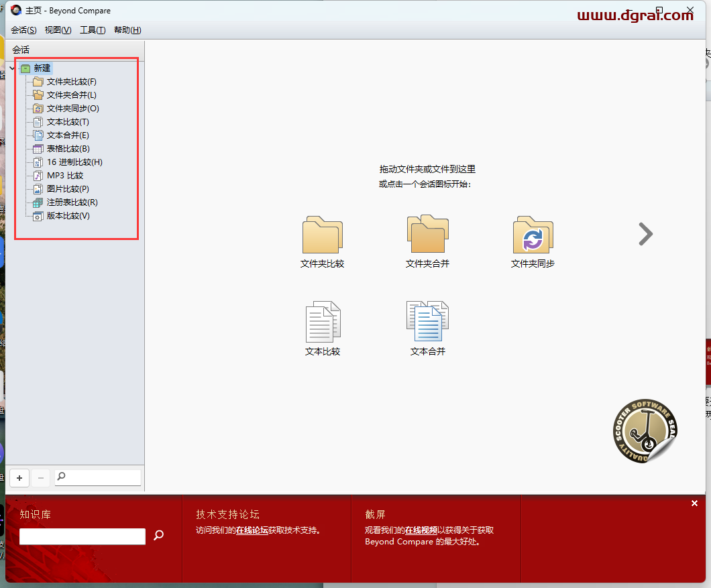Open the 在线视频 link
This screenshot has width=711, height=588.
[x=421, y=530]
